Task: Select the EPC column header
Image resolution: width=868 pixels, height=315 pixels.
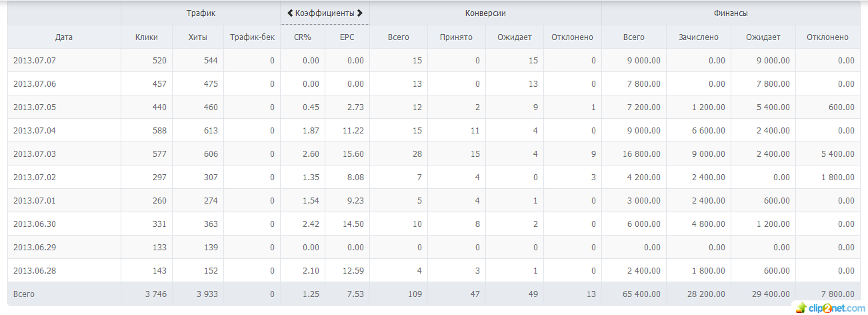Action: (347, 37)
